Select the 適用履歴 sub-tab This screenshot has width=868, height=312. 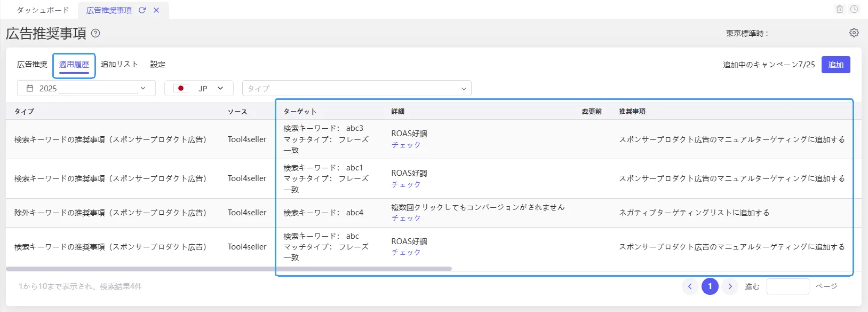coord(74,64)
